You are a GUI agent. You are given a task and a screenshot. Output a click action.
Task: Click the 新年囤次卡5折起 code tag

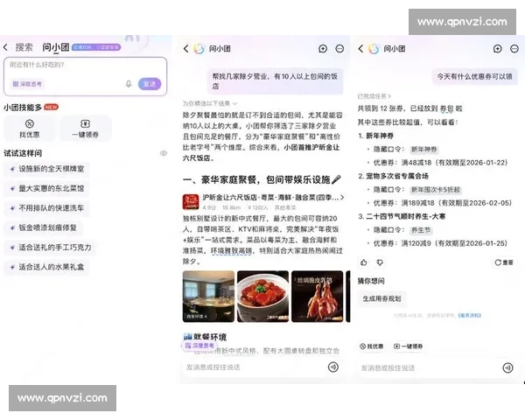click(436, 190)
